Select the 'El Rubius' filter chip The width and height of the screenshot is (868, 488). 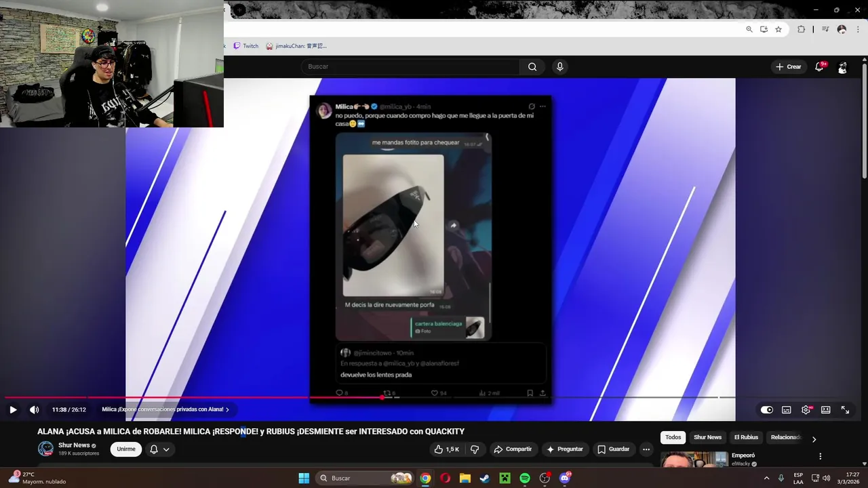pos(746,437)
